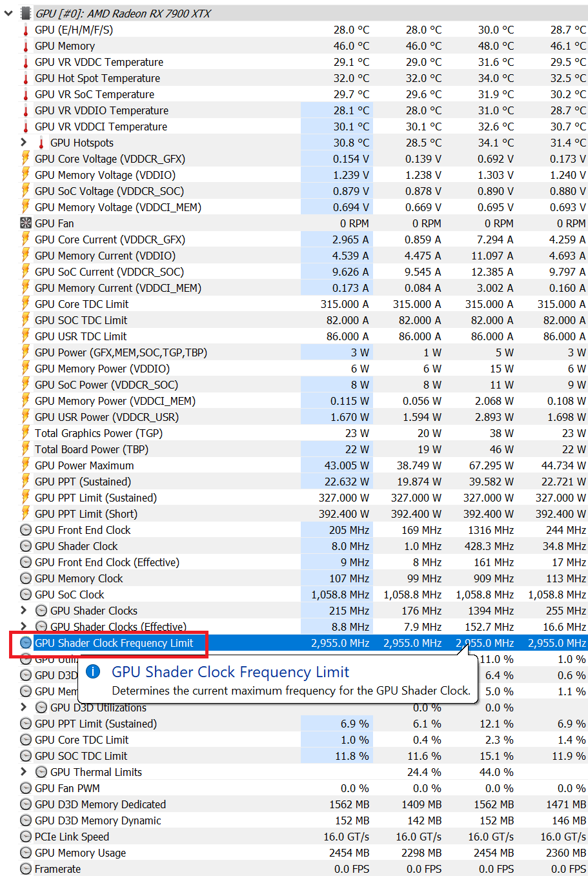Viewport: 588px width, 876px height.
Task: Click thermometer icon beside GPU Memory
Action: tap(26, 46)
